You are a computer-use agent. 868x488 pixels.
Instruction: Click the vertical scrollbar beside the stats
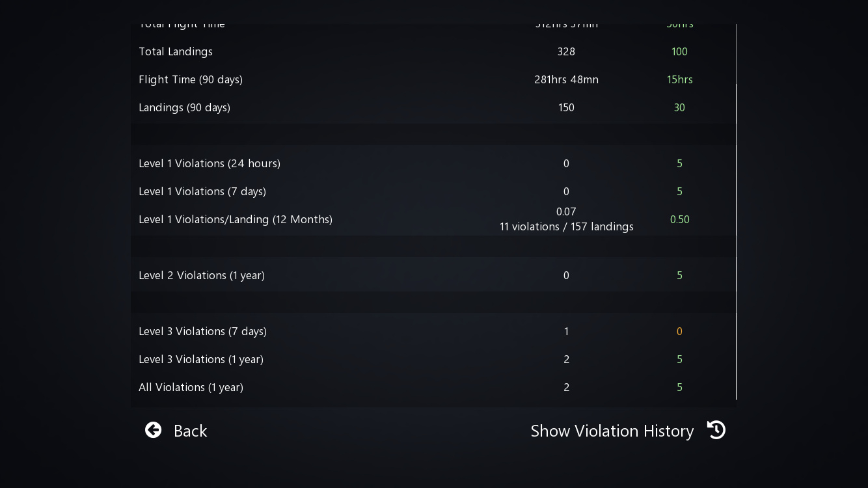pyautogui.click(x=736, y=241)
